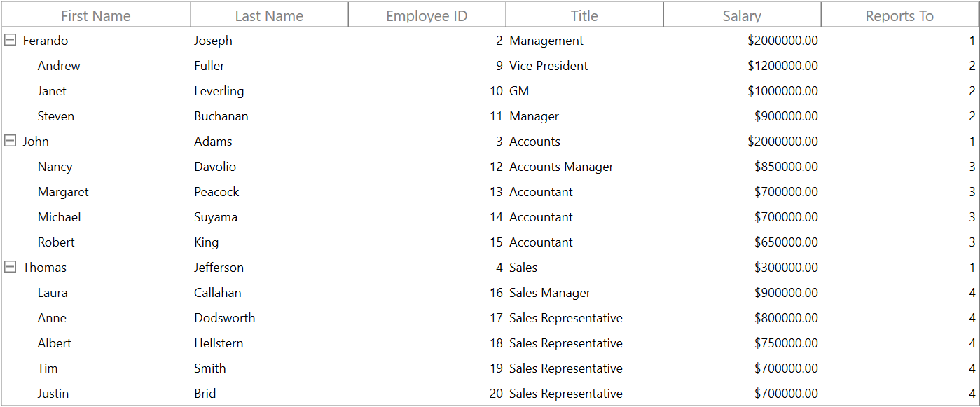Click the $1000000.00 salary value
Screen dimensions: 980x407
[783, 91]
